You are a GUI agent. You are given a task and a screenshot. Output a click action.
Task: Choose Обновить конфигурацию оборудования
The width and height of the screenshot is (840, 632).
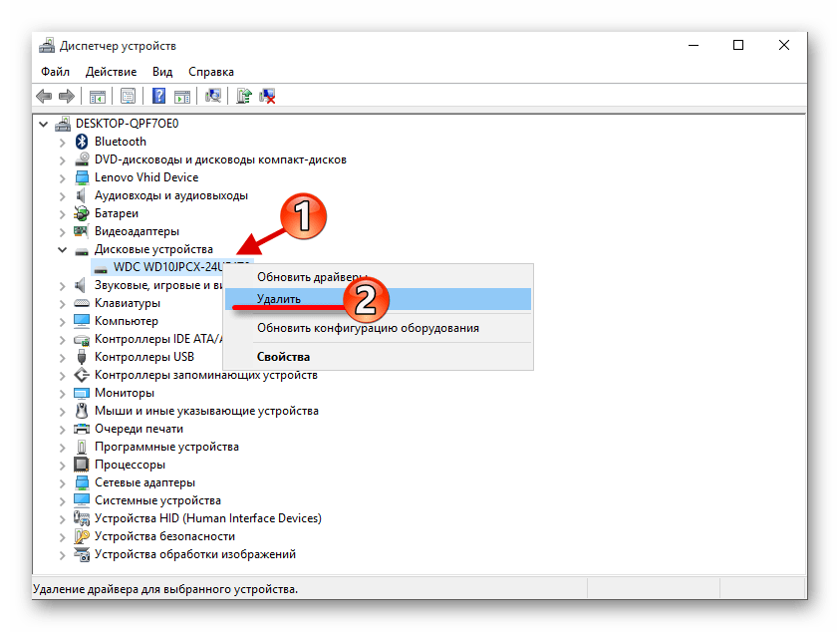378,328
